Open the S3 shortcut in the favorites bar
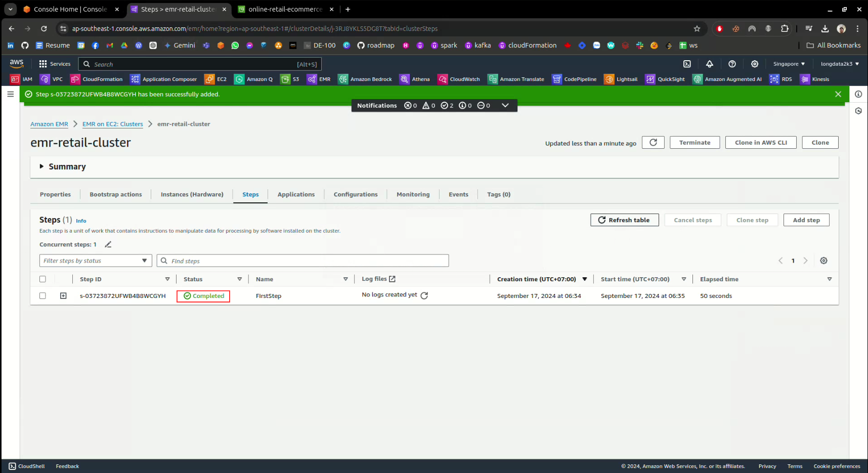Screen dimensions: 868x473 point(290,79)
